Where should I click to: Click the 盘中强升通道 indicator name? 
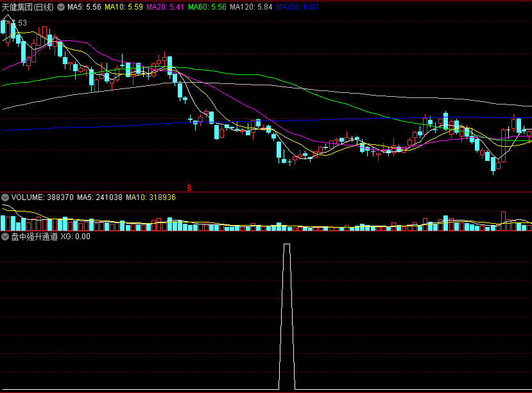coord(34,237)
